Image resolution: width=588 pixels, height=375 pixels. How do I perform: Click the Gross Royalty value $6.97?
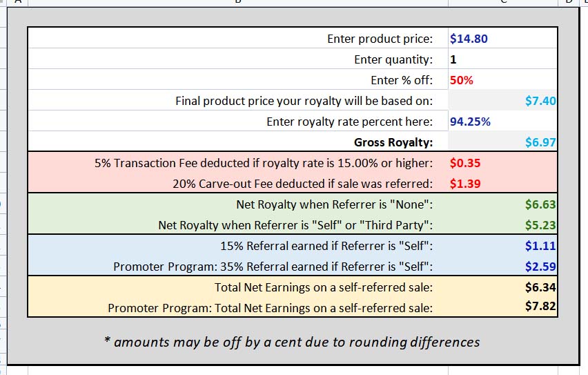click(x=502, y=142)
